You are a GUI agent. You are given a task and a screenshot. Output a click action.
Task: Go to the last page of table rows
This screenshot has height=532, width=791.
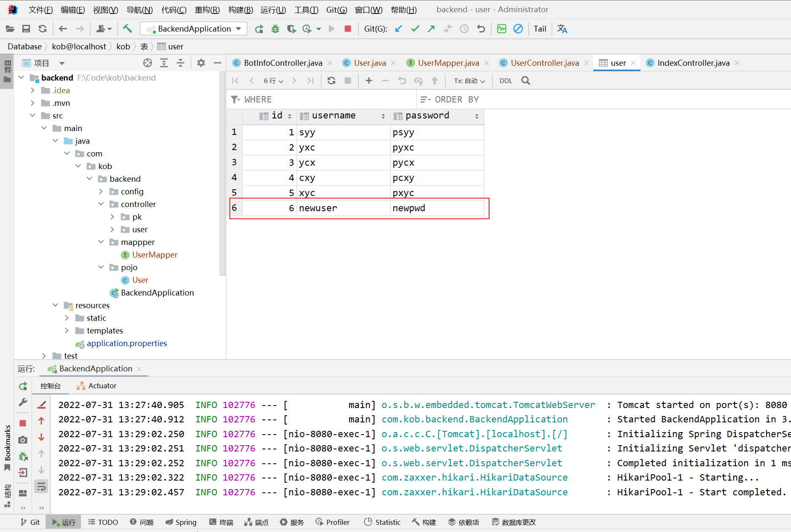click(x=310, y=81)
